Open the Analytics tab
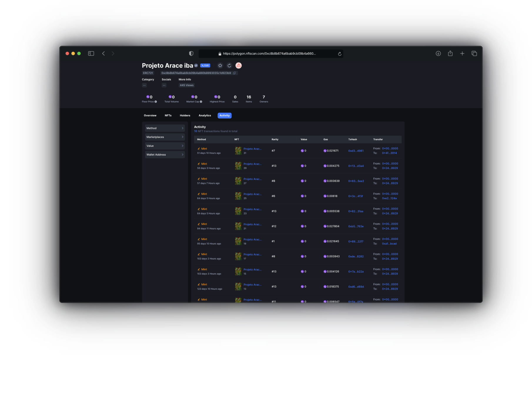Screen dimensions: 532x399 point(205,115)
